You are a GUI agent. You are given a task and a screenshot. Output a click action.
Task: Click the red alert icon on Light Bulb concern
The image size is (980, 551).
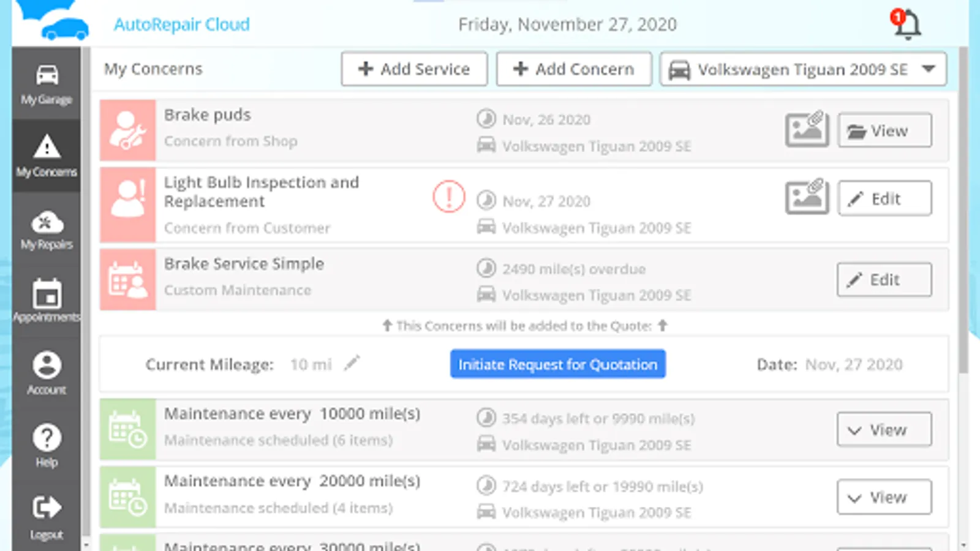pos(448,197)
